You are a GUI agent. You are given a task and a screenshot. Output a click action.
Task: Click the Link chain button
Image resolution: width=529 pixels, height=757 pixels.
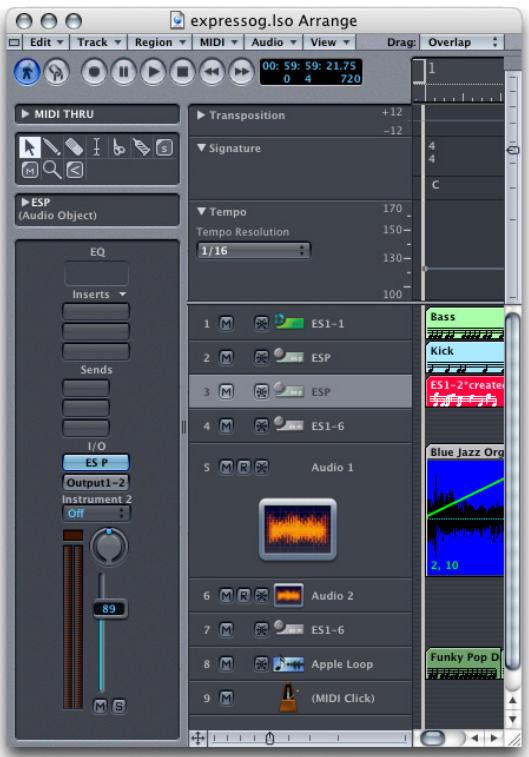click(56, 72)
